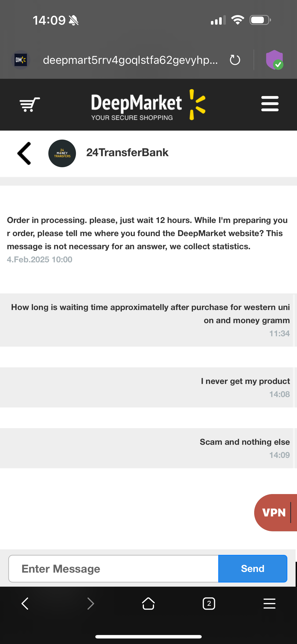
Task: Focus the Enter Message field
Action: [114, 568]
